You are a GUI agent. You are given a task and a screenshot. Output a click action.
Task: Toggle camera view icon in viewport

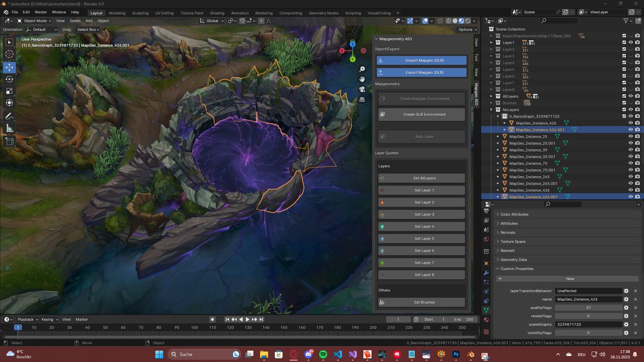click(362, 89)
